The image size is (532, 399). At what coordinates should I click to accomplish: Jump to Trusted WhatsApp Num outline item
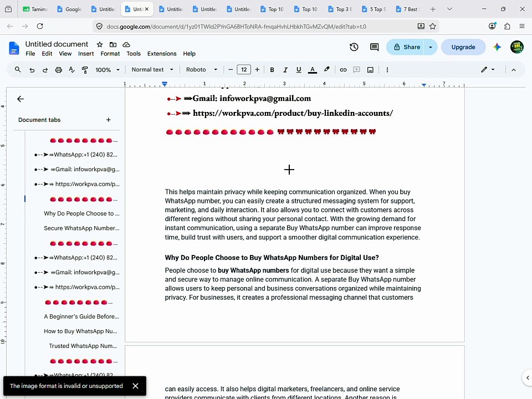click(83, 346)
